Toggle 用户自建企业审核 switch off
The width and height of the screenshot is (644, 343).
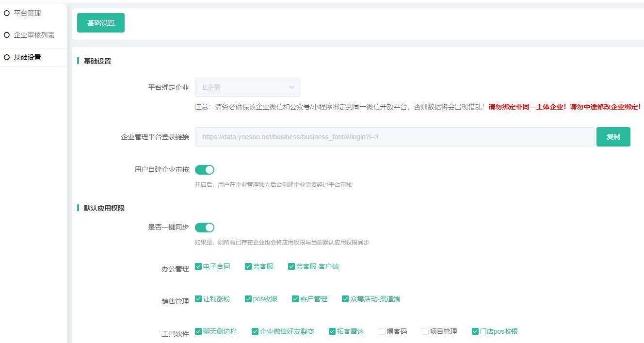[x=205, y=170]
